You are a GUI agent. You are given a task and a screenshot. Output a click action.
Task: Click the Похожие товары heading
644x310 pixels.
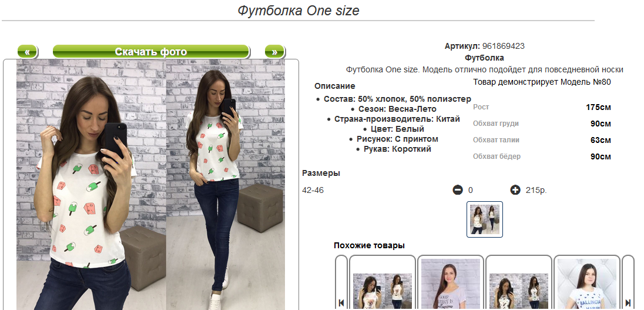point(369,245)
